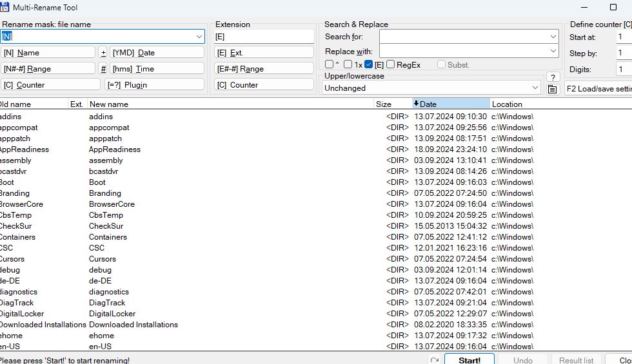
Task: Open the Search for dropdown list
Action: point(553,37)
